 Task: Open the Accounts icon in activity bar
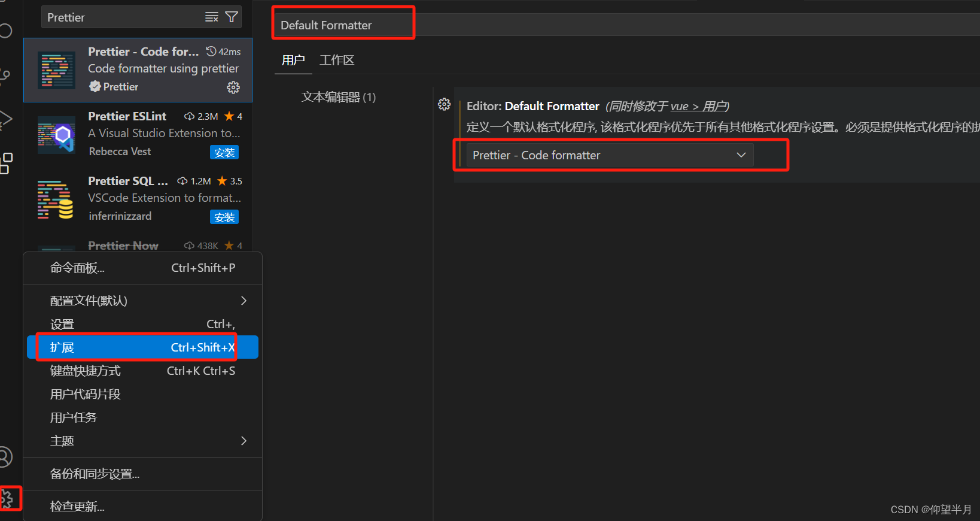click(5, 457)
